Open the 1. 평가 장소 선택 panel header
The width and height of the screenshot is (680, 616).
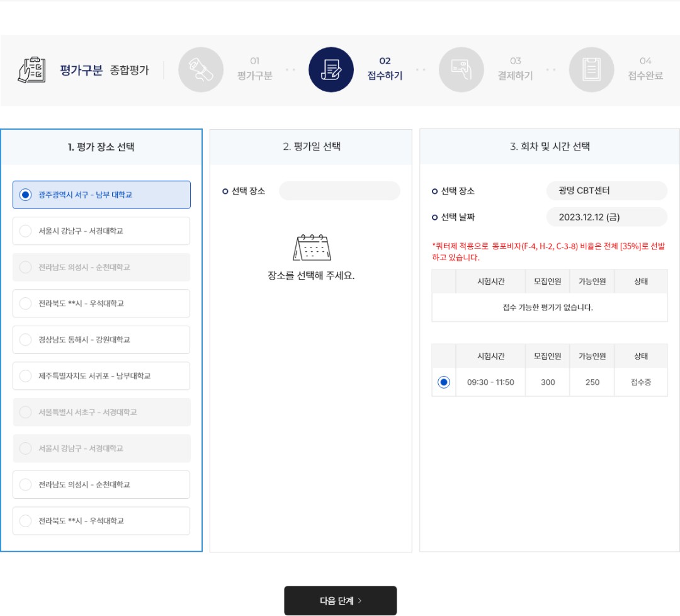(x=101, y=147)
